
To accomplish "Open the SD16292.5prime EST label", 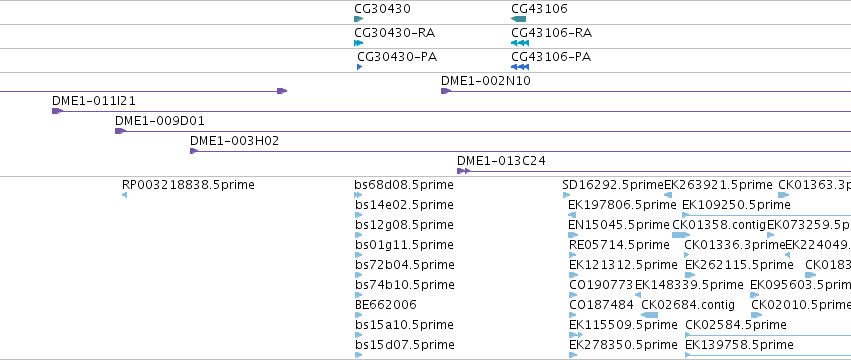I will tap(613, 185).
